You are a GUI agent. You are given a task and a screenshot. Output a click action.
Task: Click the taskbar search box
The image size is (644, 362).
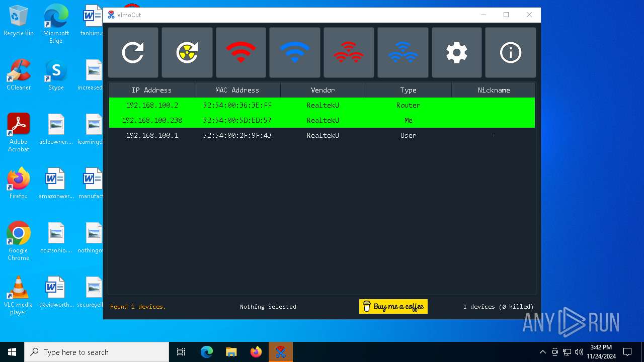[x=97, y=352]
